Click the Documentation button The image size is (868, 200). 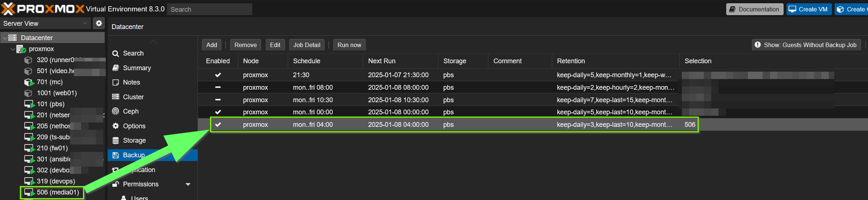point(755,9)
